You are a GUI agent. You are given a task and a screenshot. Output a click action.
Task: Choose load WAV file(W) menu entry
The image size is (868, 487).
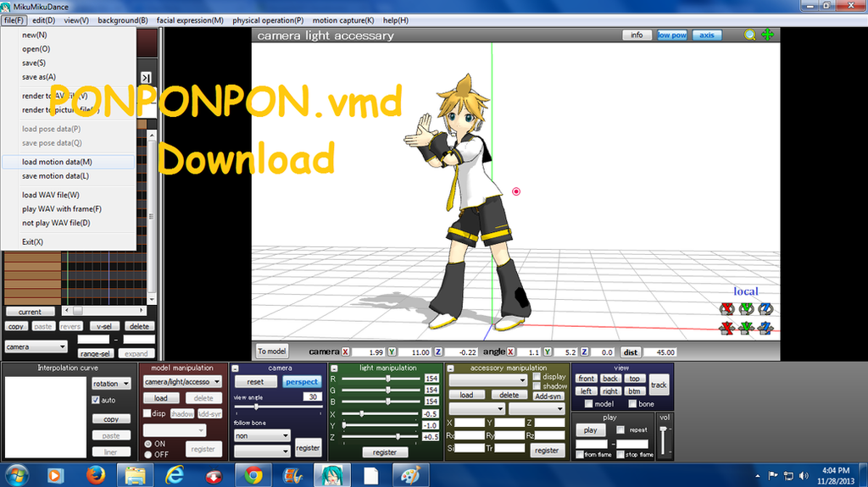(x=69, y=195)
